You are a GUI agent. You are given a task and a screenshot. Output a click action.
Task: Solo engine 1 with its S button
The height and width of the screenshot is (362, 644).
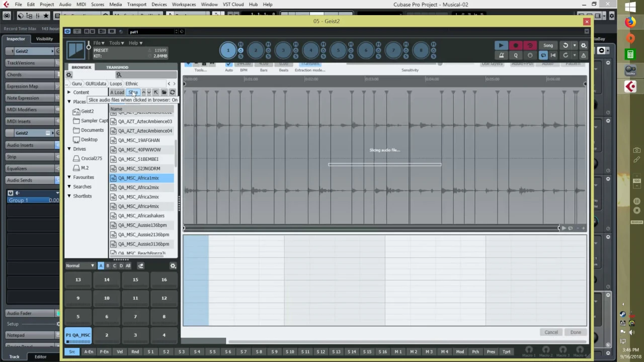(240, 56)
